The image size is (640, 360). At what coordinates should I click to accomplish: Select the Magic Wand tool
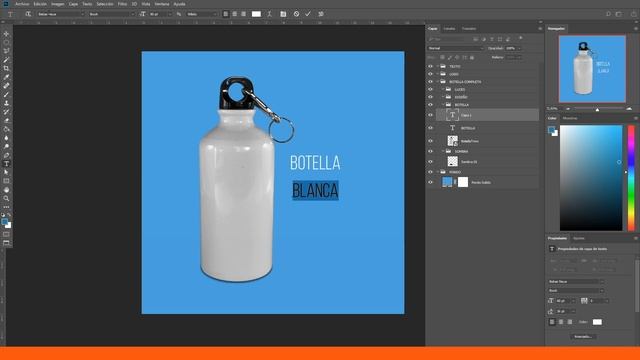click(6, 60)
